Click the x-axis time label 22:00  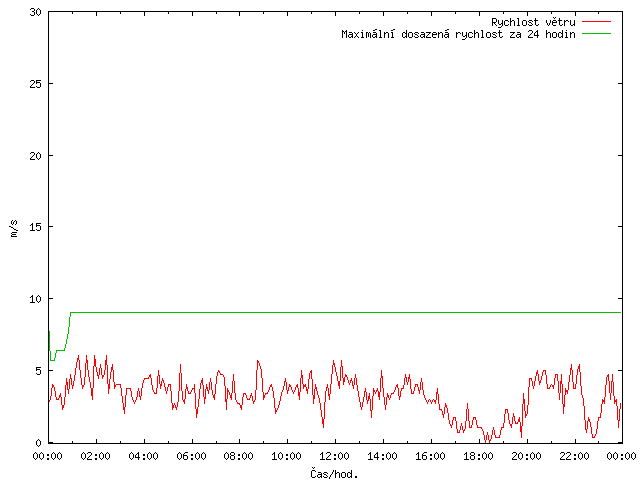[x=574, y=456]
